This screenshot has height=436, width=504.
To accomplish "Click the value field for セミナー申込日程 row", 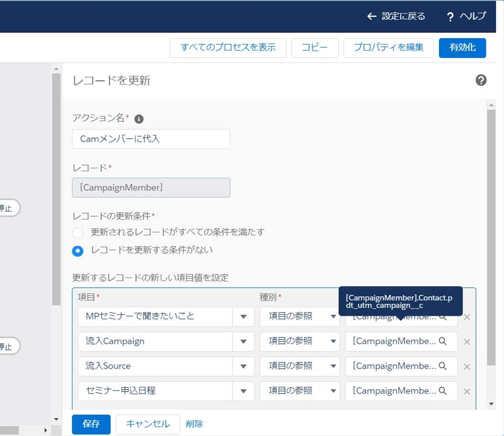I will click(x=401, y=391).
